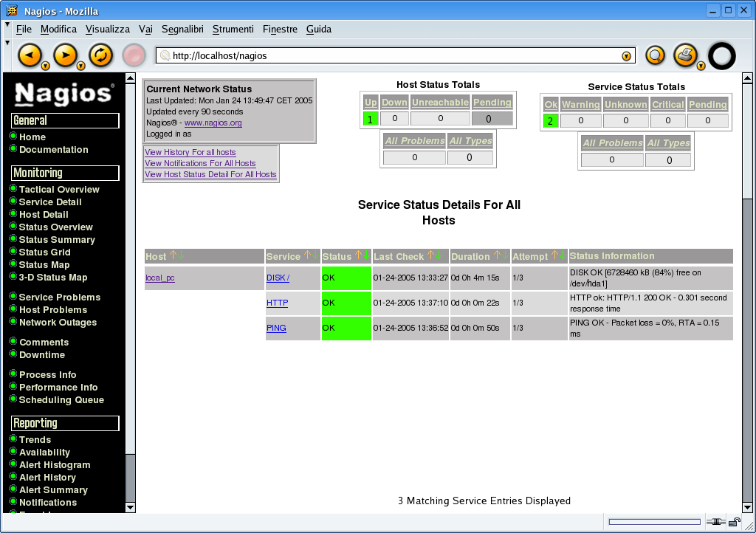
Task: Open View Host Status Detail For All Hosts
Action: (x=210, y=174)
